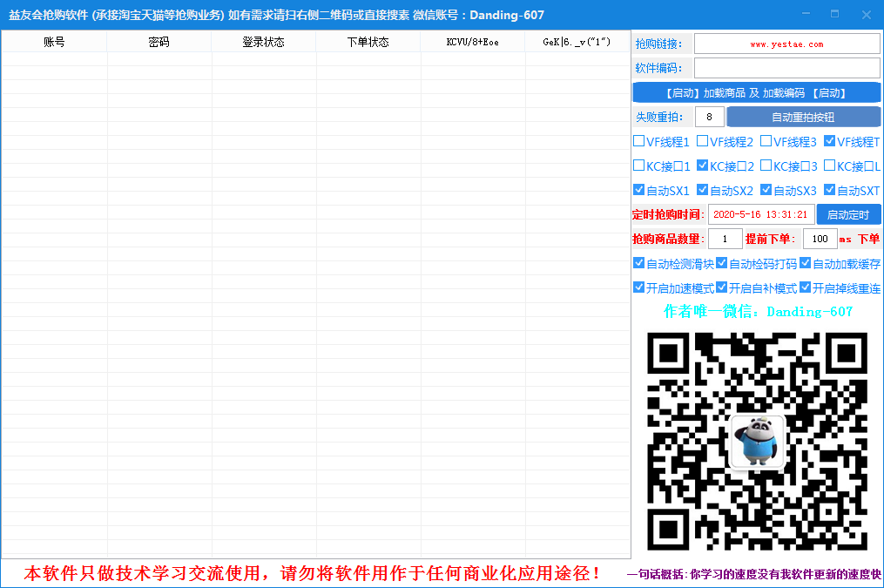Viewport: 884px width, 588px height.
Task: Toggle the 自动加载缓存 checkbox
Action: [805, 263]
